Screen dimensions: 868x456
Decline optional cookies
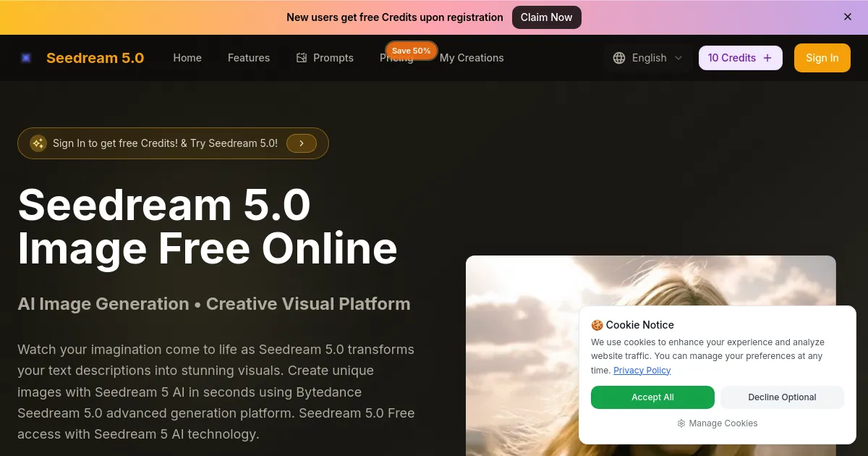782,397
